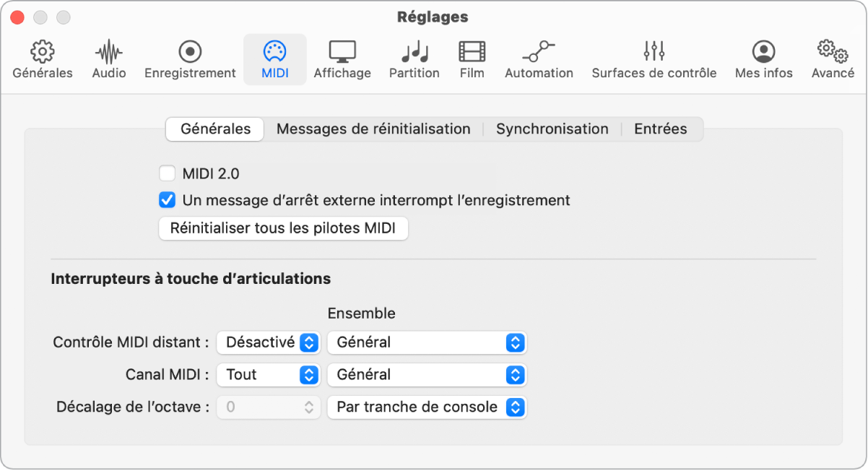The image size is (868, 471).
Task: Select the Mes infos settings icon
Action: click(x=763, y=58)
